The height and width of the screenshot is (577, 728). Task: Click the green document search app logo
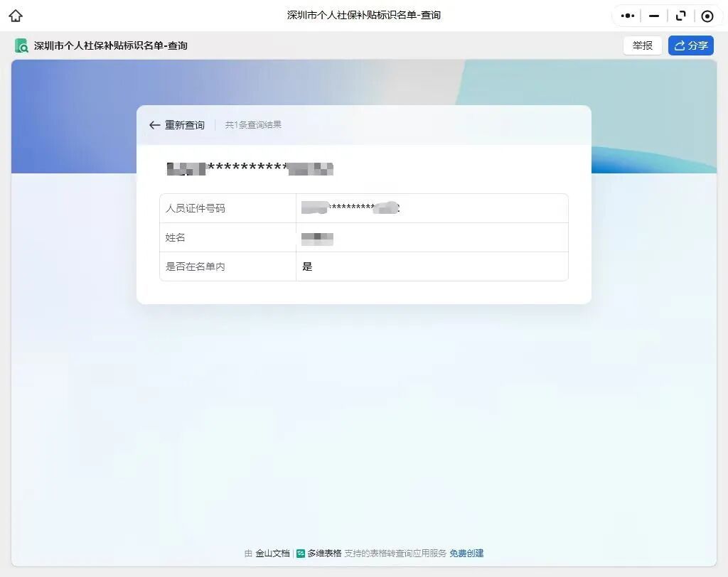(x=21, y=45)
